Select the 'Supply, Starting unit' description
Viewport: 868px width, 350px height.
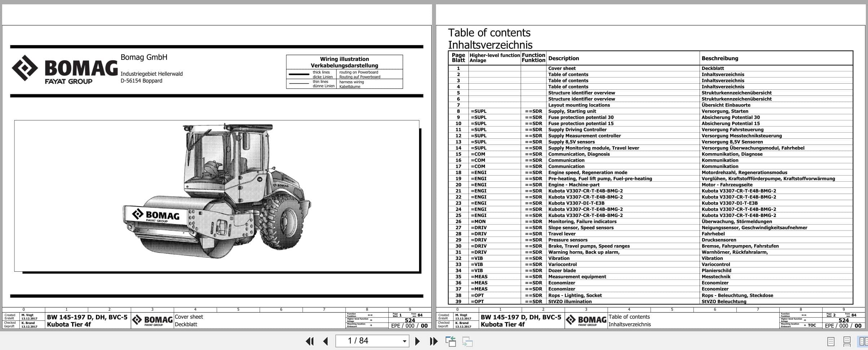[572, 111]
